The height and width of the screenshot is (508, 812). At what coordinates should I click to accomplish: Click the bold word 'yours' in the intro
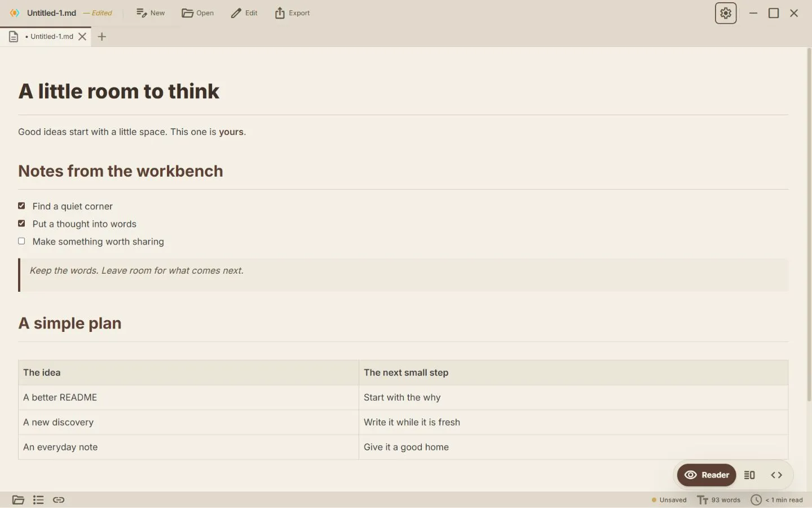(231, 132)
